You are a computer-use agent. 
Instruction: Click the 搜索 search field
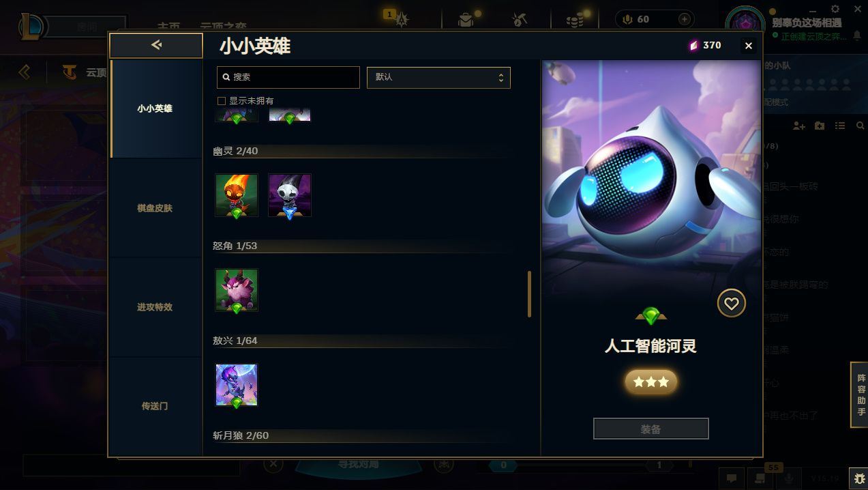pos(288,77)
